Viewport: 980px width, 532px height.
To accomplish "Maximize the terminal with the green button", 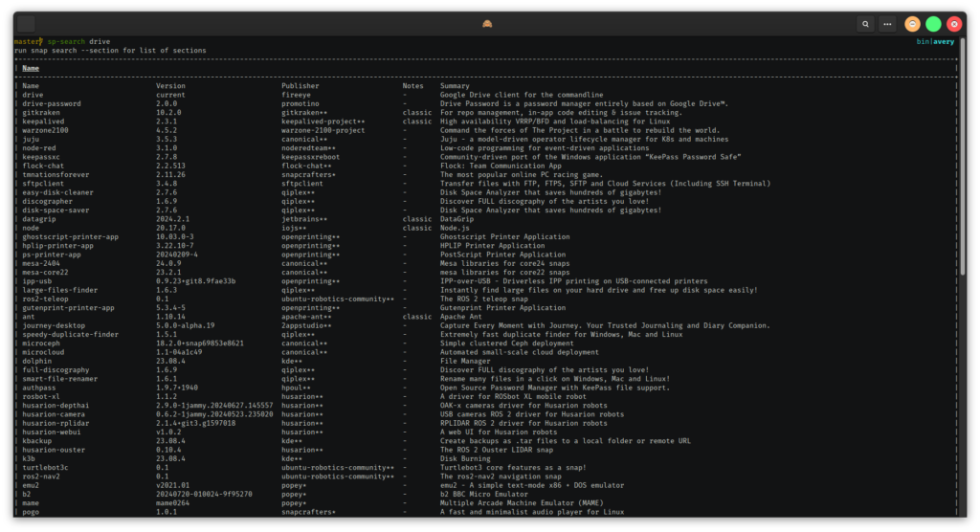I will click(x=933, y=24).
